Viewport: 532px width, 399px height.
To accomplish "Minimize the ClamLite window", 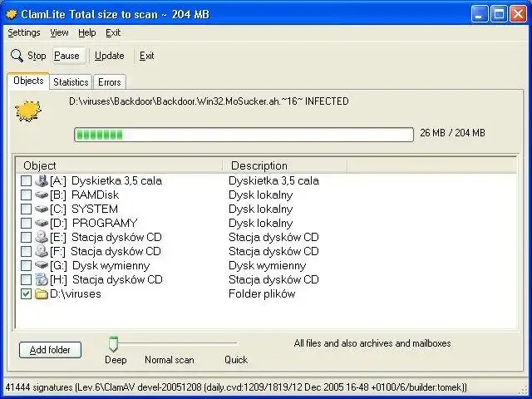I will [479, 15].
